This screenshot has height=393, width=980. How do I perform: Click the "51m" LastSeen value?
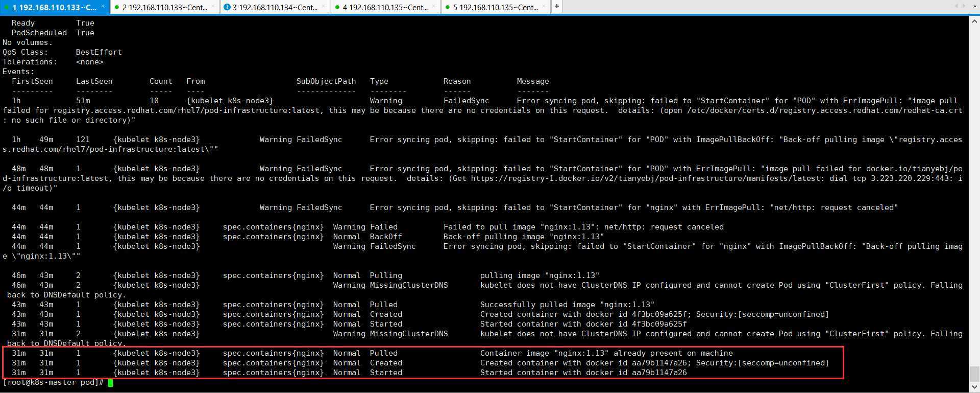83,101
